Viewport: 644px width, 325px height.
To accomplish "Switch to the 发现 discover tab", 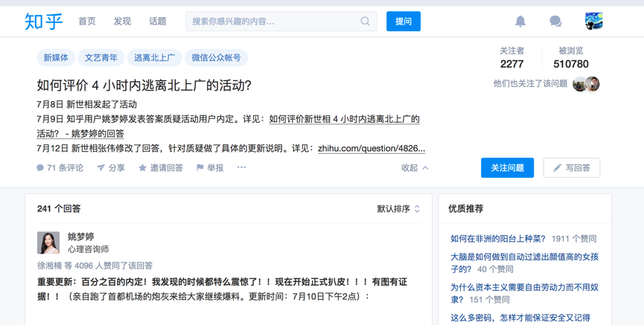I will tap(122, 22).
